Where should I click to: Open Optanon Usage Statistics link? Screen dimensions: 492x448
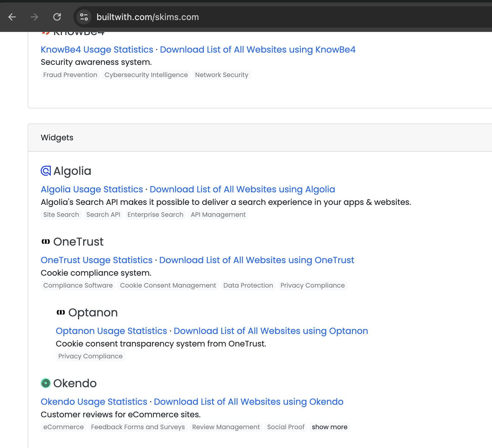111,331
